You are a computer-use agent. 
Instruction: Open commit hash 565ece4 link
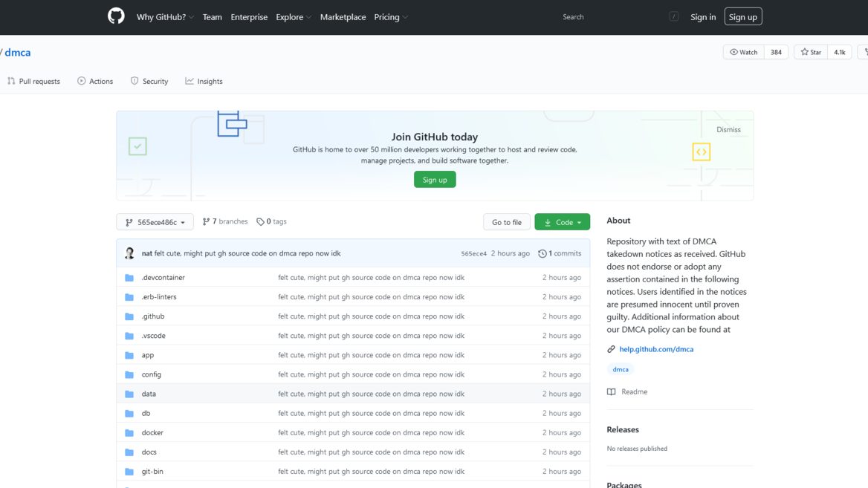point(474,253)
